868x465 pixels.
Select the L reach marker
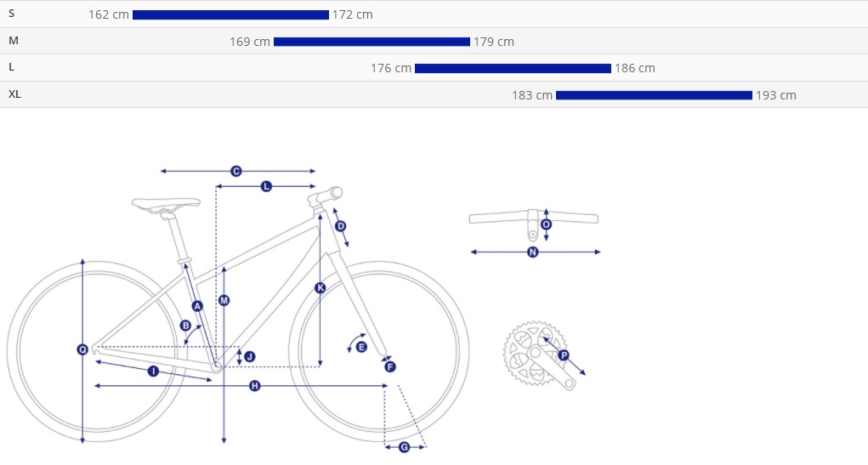(266, 186)
